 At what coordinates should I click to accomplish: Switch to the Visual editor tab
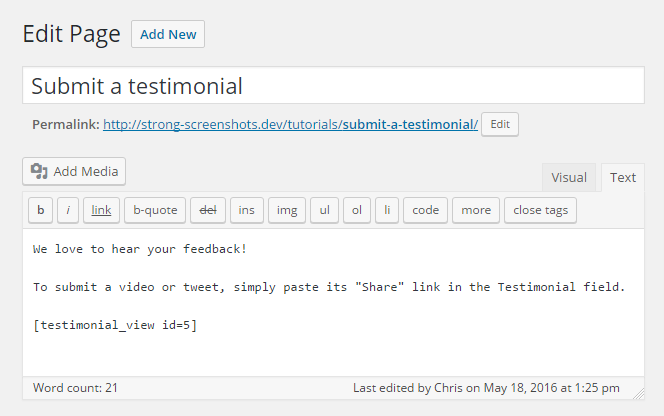click(569, 177)
